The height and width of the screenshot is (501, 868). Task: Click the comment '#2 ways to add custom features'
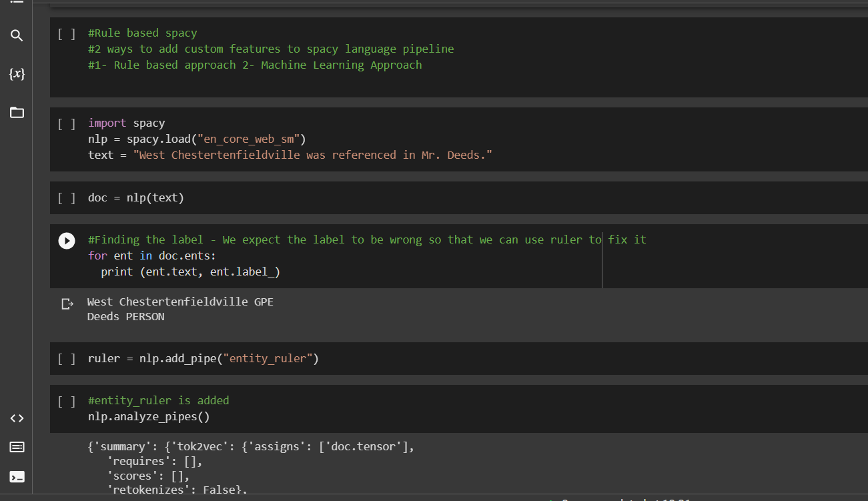click(x=271, y=49)
